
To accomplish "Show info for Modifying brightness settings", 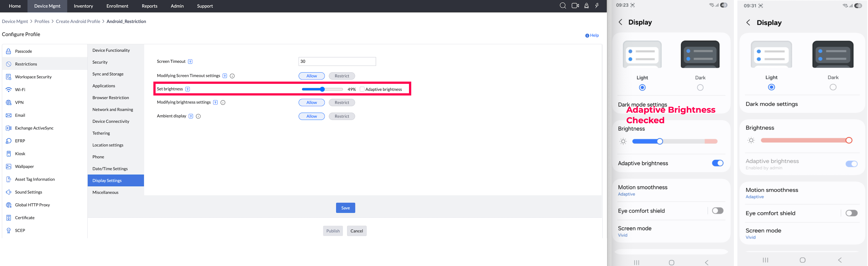I will [223, 102].
